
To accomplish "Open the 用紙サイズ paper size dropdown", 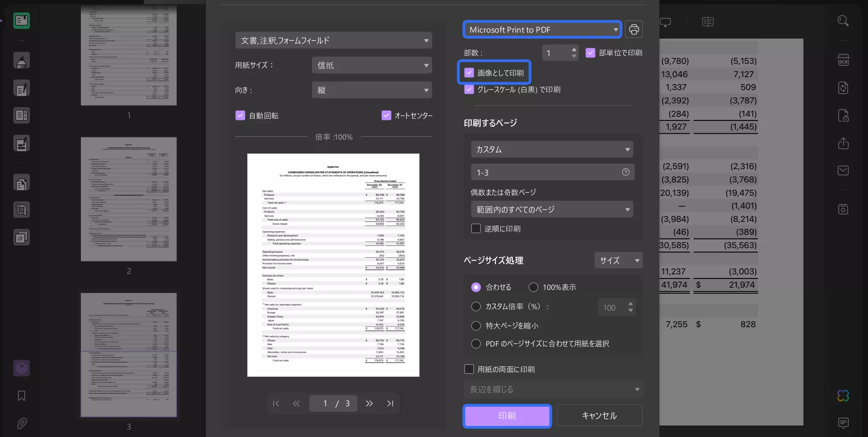I will pos(371,65).
